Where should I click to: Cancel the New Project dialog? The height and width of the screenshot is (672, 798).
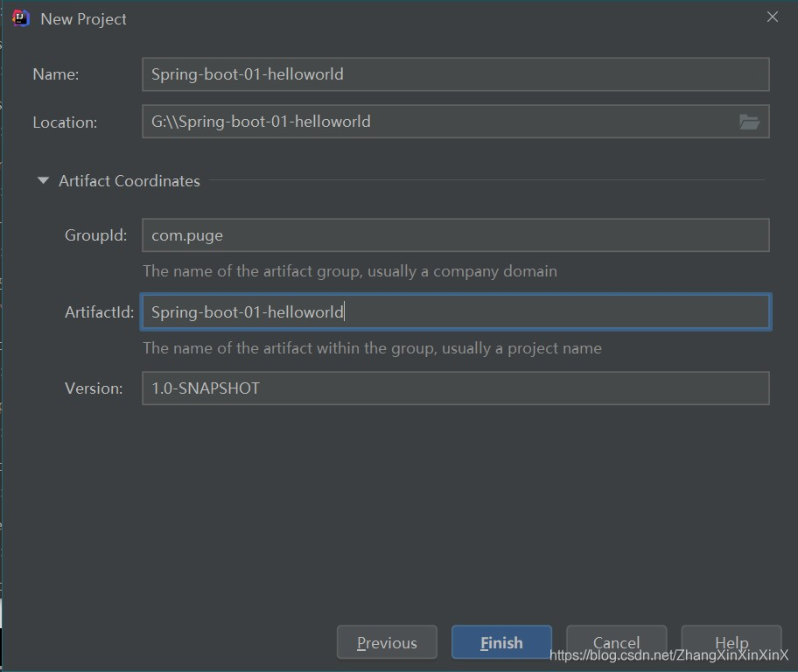tap(616, 642)
